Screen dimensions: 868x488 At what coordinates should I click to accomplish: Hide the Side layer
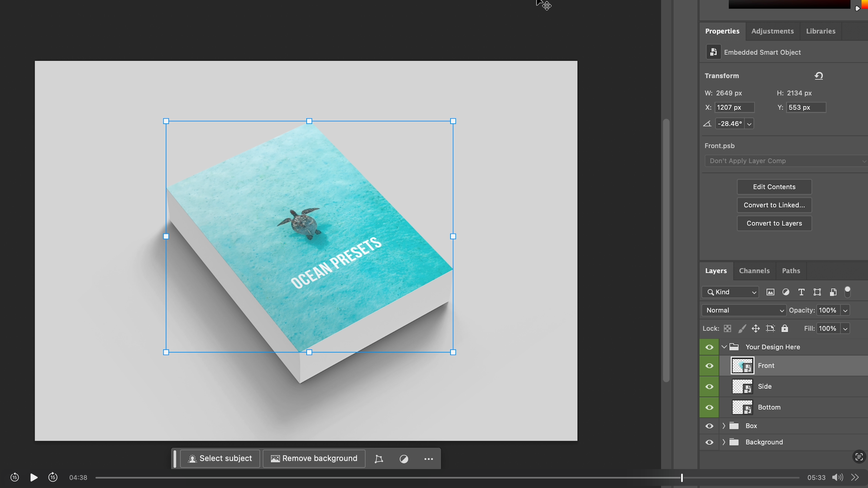[709, 387]
